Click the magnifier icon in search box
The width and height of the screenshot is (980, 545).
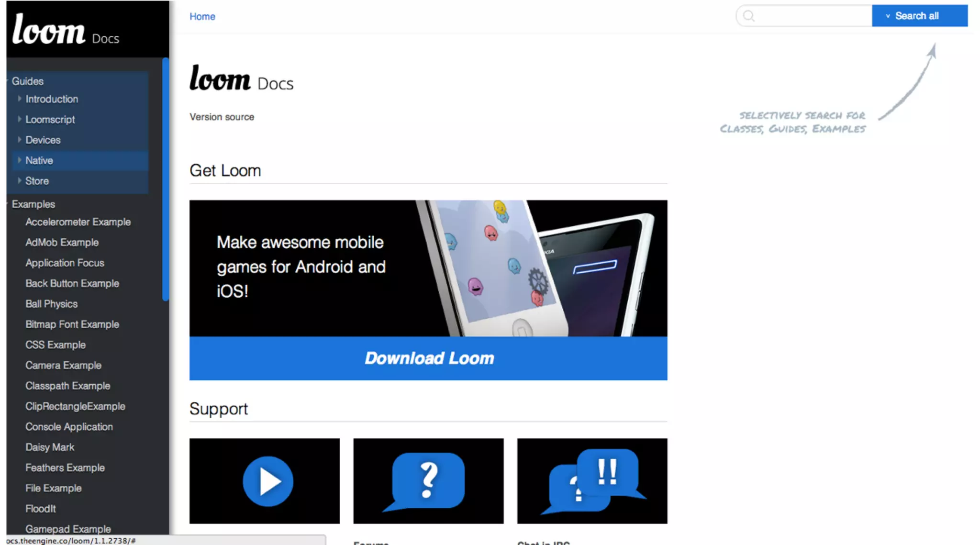(749, 16)
